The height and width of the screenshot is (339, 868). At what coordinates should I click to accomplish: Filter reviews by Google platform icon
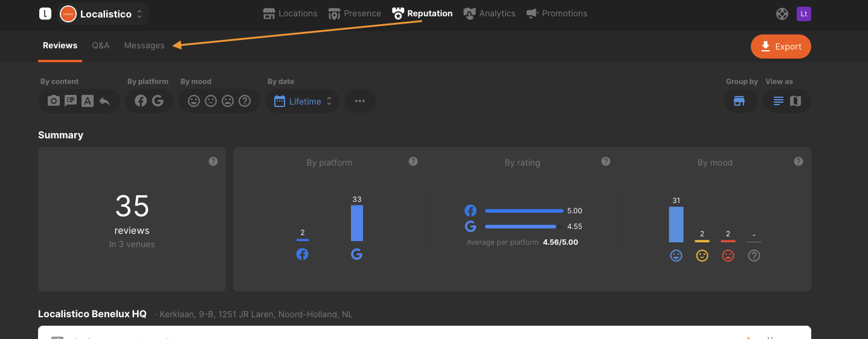tap(158, 102)
